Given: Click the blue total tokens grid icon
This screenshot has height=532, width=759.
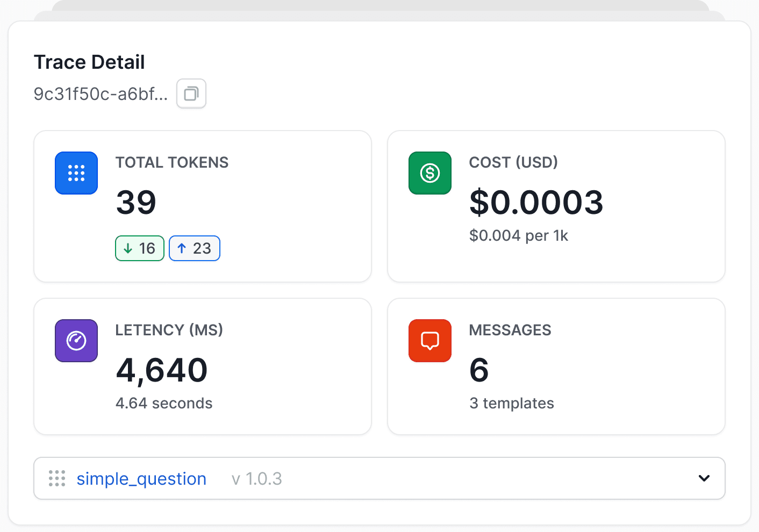Looking at the screenshot, I should (76, 173).
